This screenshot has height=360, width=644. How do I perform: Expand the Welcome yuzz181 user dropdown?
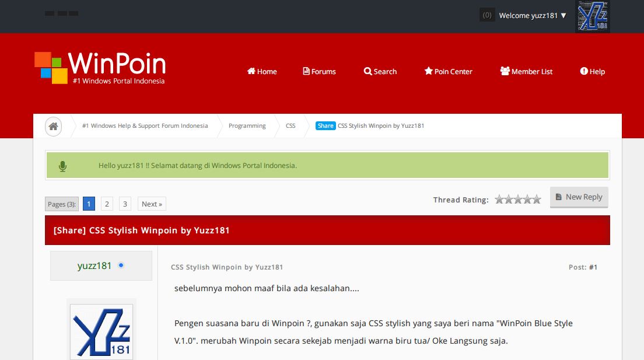tap(533, 16)
